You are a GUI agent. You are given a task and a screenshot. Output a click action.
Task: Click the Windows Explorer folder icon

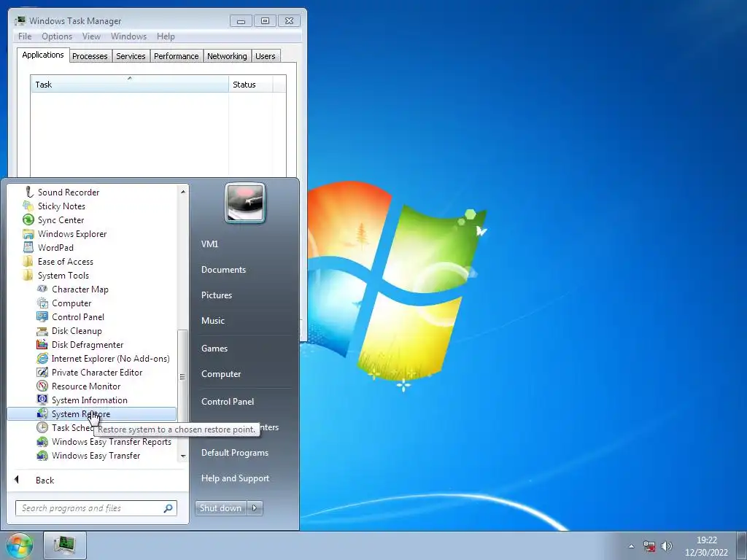[x=28, y=234]
